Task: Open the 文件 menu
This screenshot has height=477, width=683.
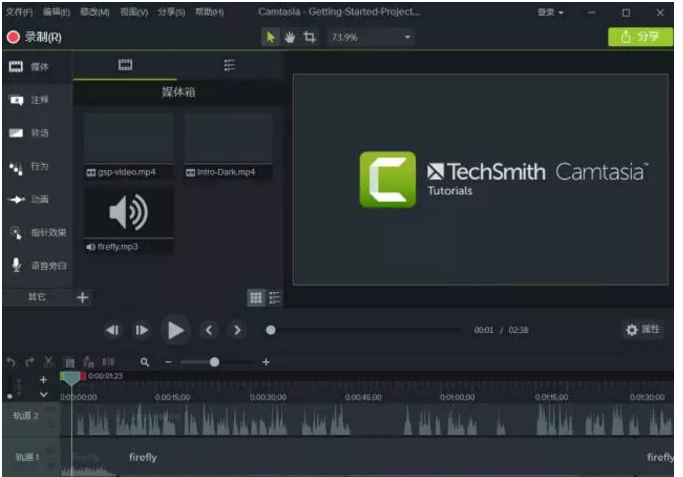Action: [18, 12]
